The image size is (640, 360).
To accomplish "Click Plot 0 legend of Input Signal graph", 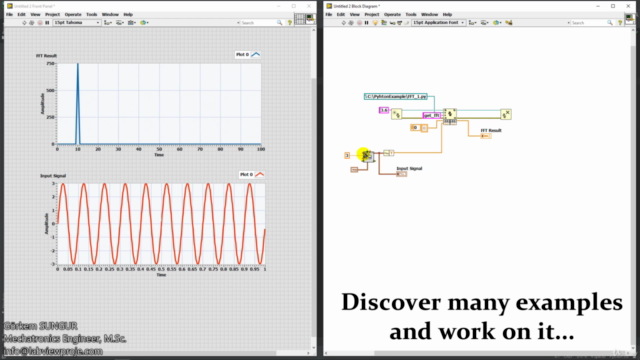I will (x=252, y=174).
